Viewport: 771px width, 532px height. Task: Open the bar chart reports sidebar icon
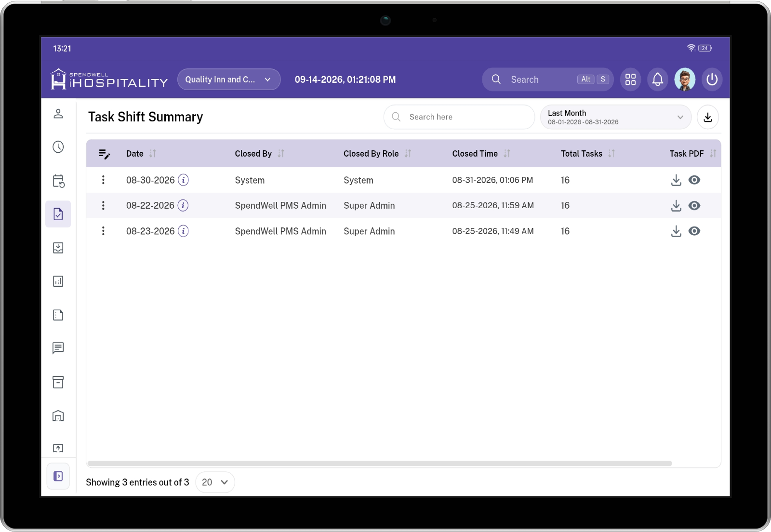pyautogui.click(x=58, y=281)
